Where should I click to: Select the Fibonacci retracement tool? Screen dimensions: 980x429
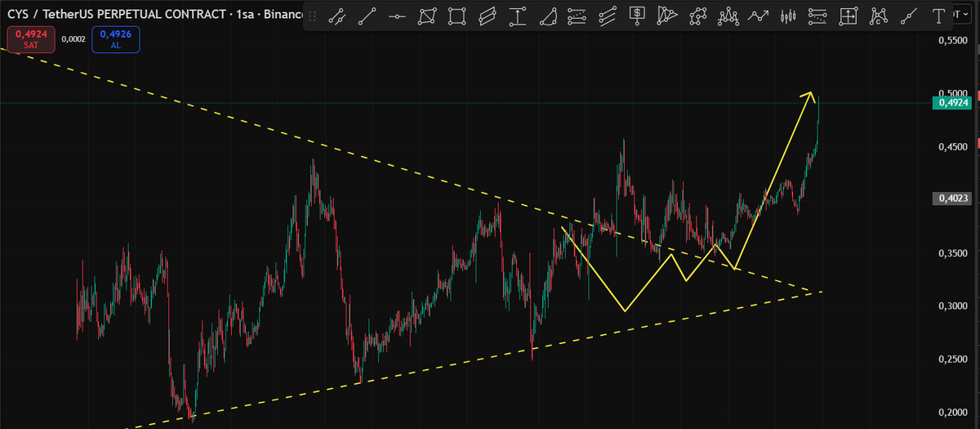coord(577,16)
